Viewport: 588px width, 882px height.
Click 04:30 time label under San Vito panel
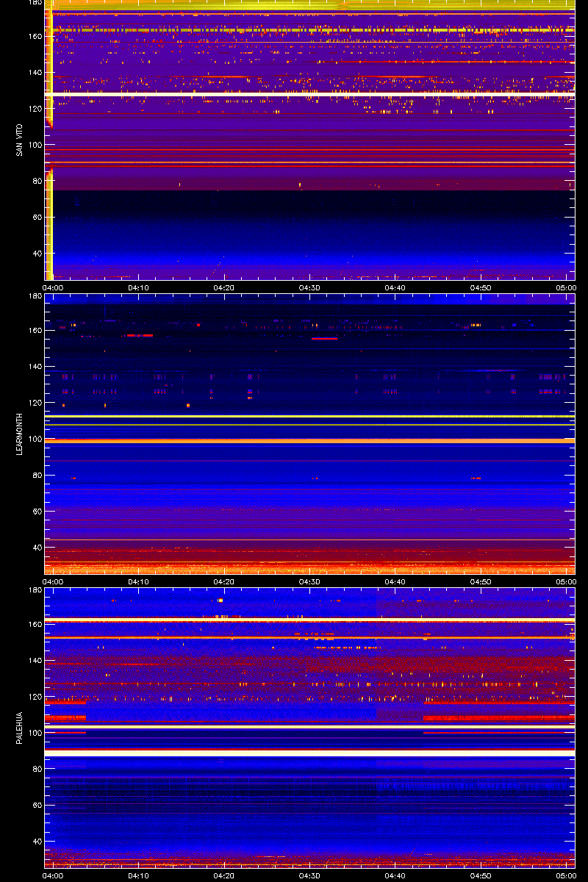[x=309, y=287]
